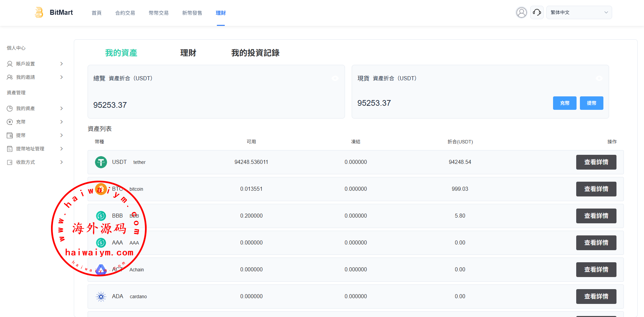View details for the BTC row

(596, 189)
